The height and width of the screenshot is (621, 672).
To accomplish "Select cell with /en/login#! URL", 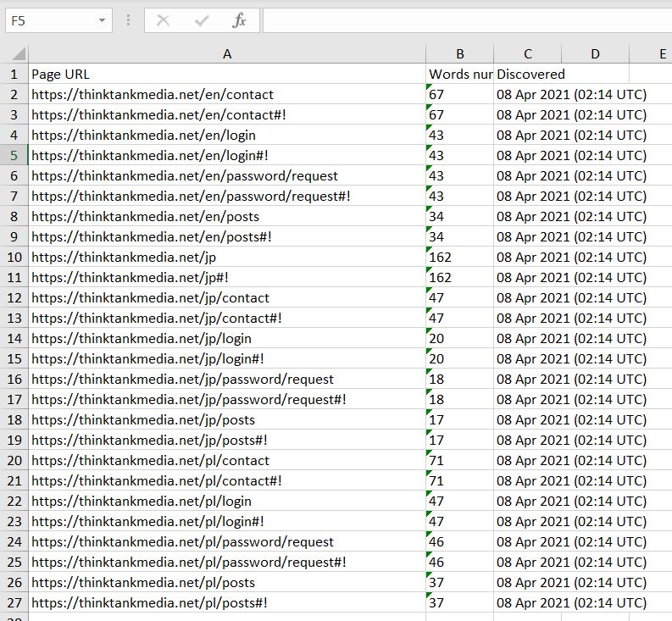I will (x=227, y=155).
